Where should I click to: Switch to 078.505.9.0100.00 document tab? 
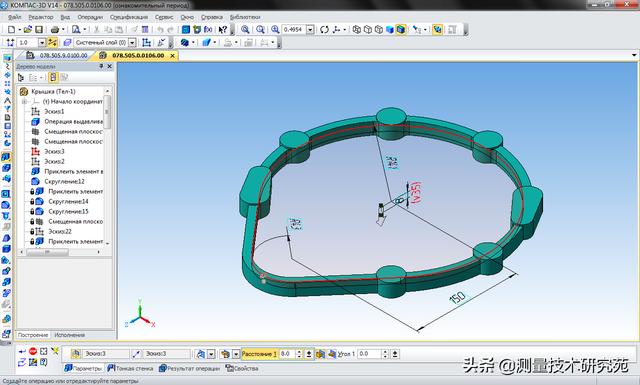63,55
